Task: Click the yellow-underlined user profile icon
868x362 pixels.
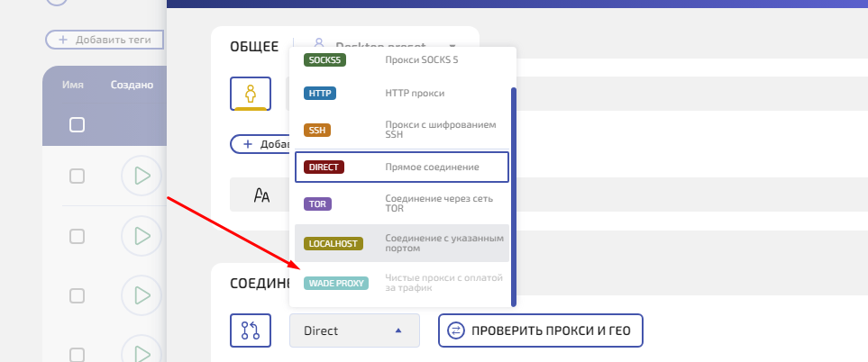Action: coord(251,94)
